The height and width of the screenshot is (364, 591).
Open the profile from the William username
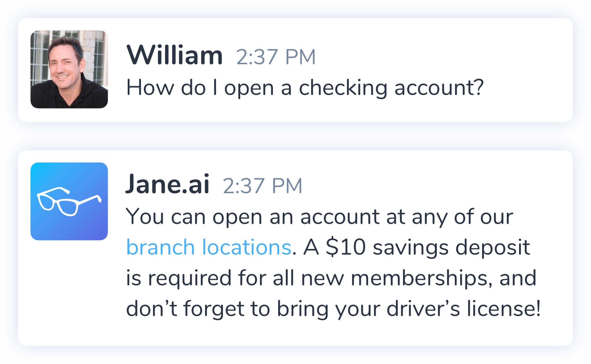[174, 55]
